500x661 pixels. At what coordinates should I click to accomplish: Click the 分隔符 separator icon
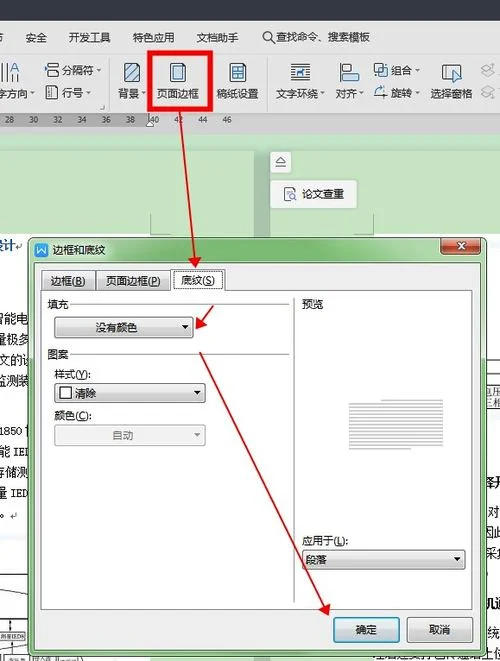(52, 70)
